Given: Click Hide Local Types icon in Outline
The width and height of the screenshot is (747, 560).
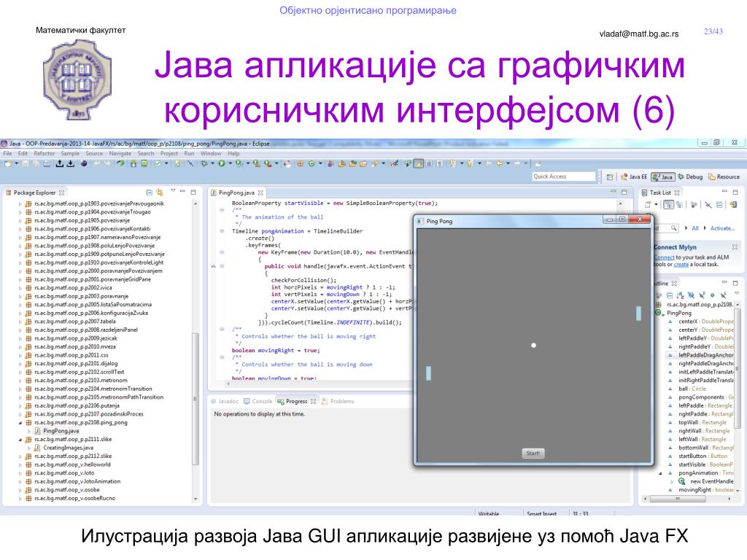Looking at the screenshot, I should 723,295.
